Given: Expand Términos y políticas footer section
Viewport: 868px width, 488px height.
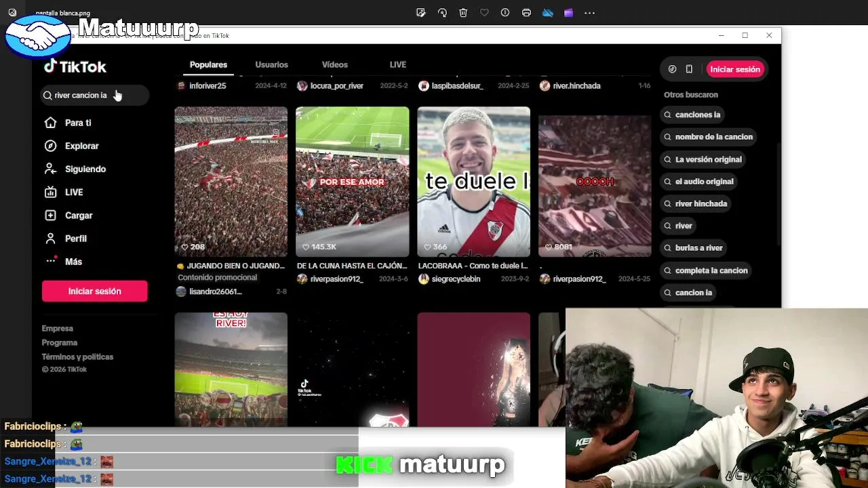Looking at the screenshot, I should (77, 357).
